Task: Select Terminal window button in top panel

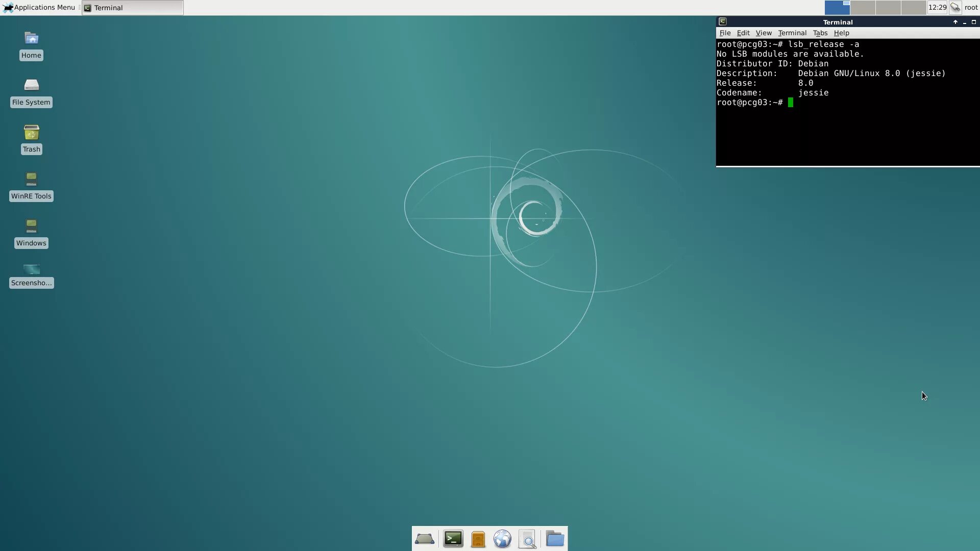Action: 133,8
